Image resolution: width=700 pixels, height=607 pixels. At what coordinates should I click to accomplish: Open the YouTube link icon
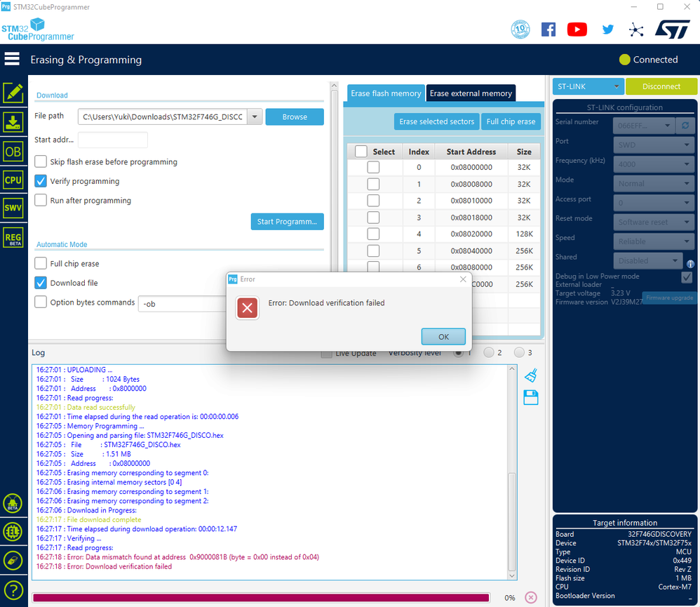tap(577, 29)
